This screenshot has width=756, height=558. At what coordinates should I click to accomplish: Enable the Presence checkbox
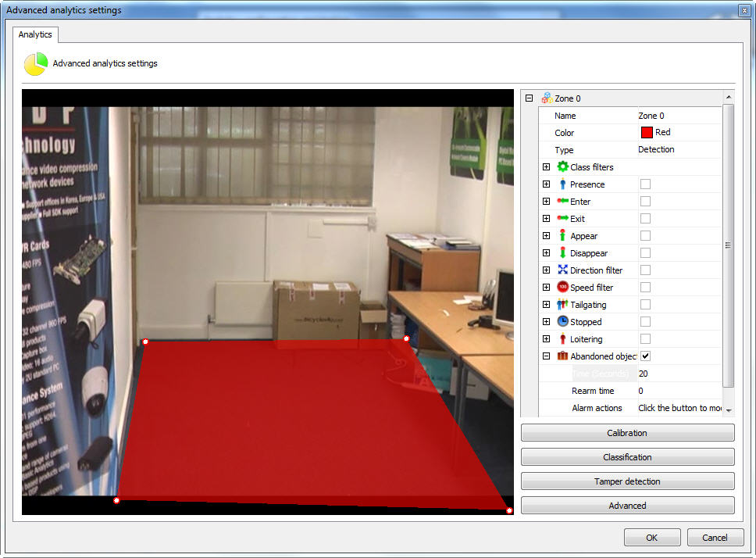click(x=645, y=184)
